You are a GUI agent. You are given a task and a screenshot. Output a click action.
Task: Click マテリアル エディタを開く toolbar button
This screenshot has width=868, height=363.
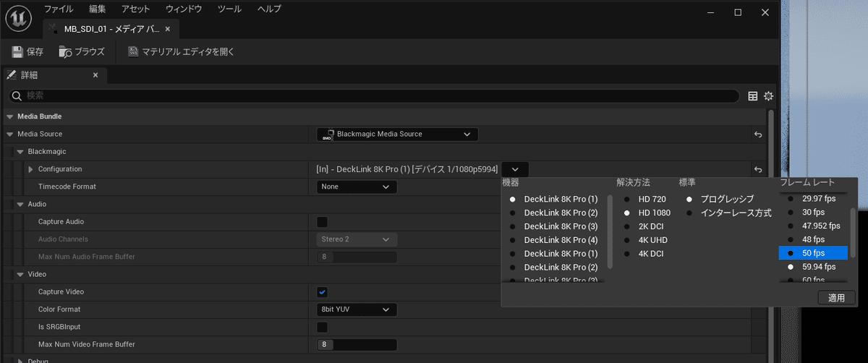pos(181,52)
